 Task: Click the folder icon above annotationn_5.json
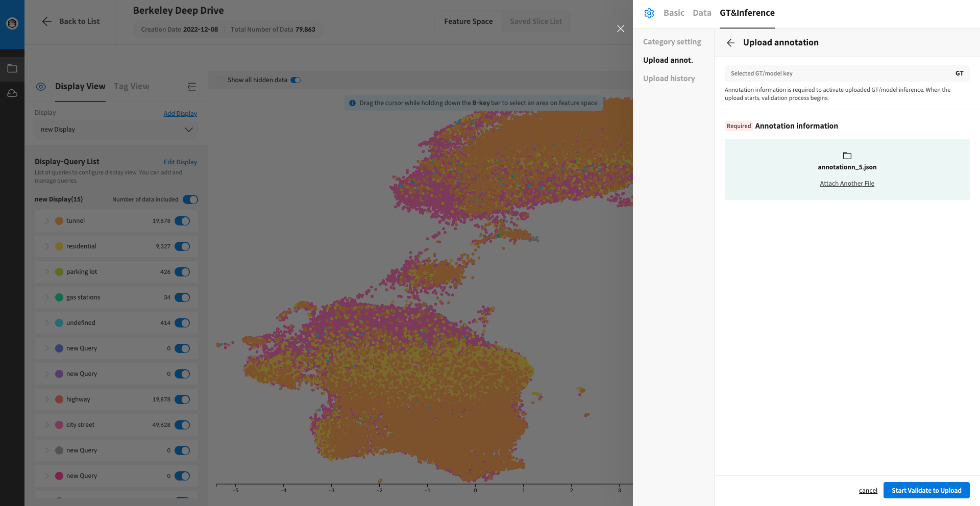coord(847,156)
